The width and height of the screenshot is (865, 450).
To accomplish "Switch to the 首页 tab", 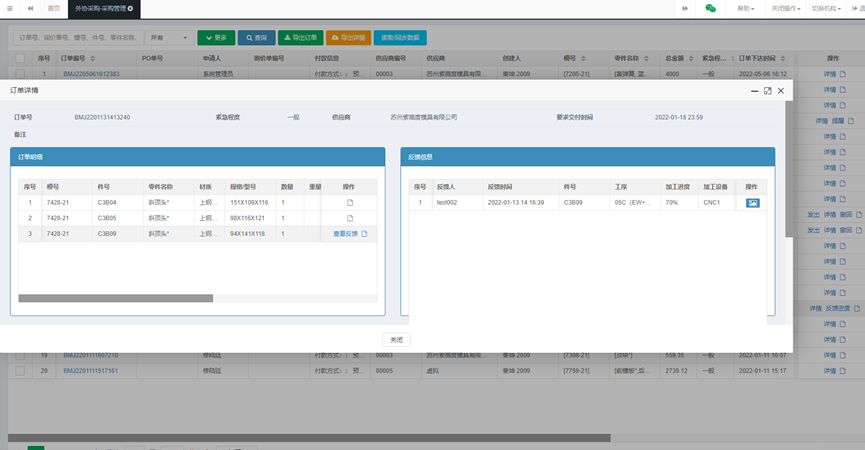I will pyautogui.click(x=54, y=8).
